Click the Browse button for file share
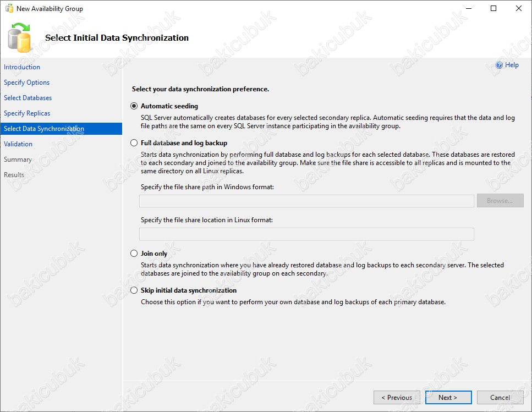This screenshot has height=412, width=532. coord(500,201)
